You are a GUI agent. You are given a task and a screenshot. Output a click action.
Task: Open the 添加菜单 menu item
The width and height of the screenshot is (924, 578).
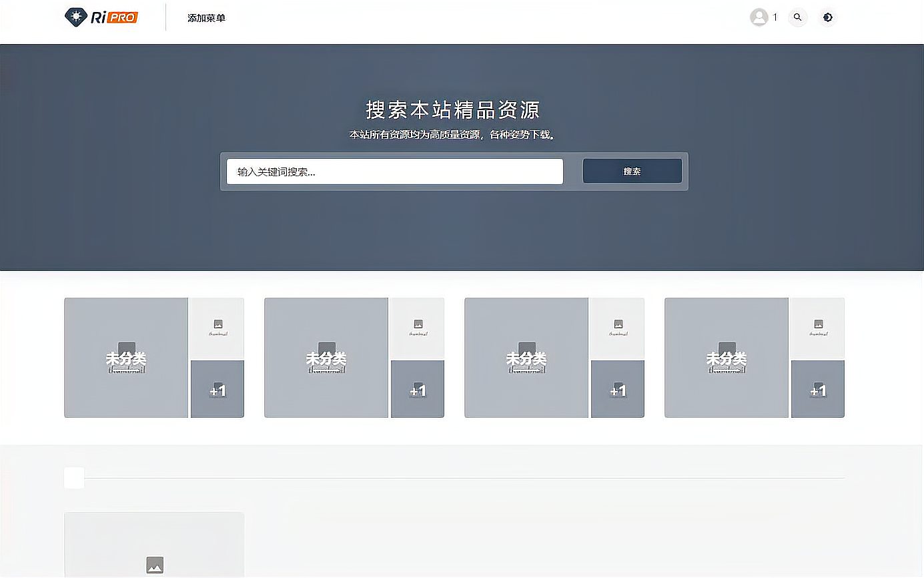[x=207, y=18]
